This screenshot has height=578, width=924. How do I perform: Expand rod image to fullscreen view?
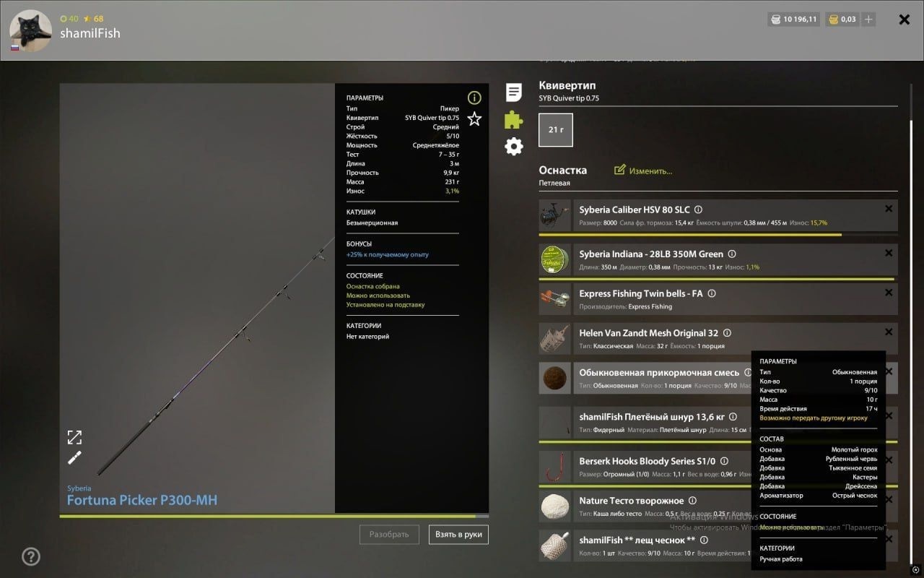pyautogui.click(x=74, y=437)
